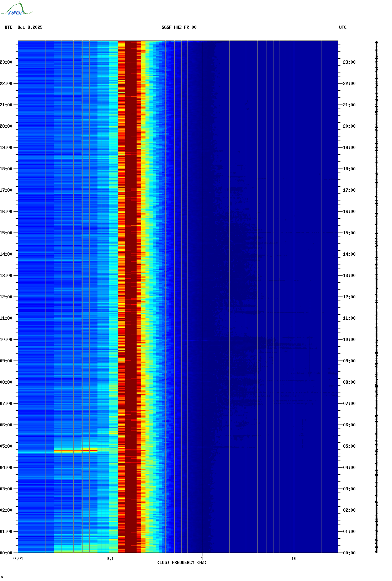The width and height of the screenshot is (392, 581).
Task: Select the 10 Hz frequency axis label
Action: coord(294,559)
